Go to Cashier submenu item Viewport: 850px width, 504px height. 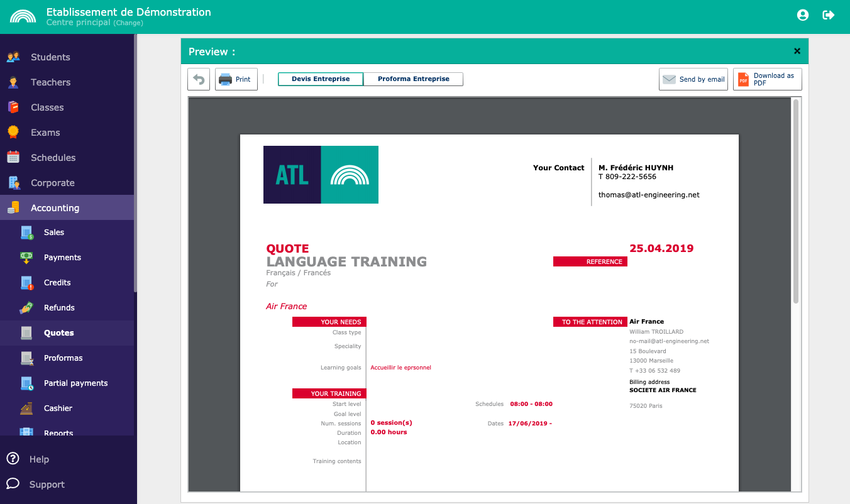[x=67, y=408]
